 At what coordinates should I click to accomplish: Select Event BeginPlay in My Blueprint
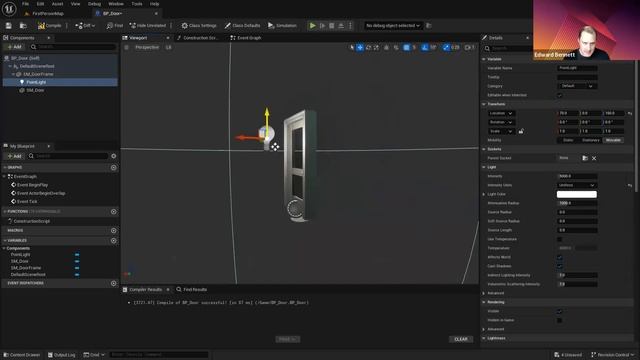[x=32, y=185]
